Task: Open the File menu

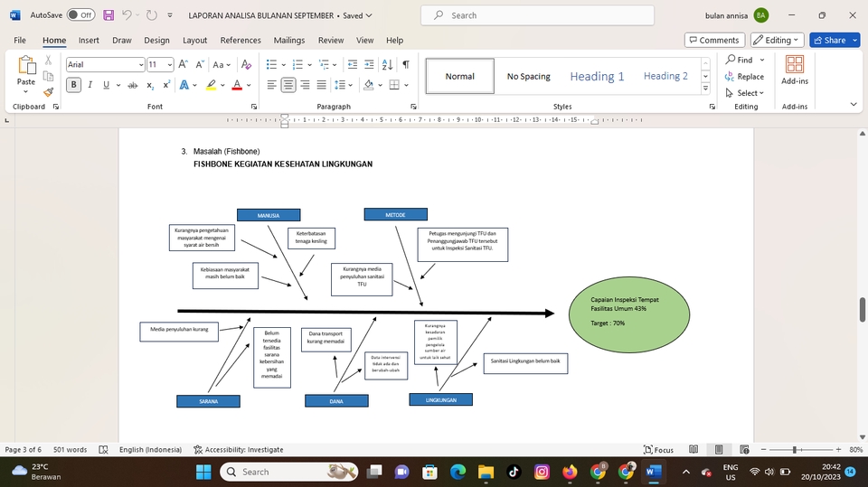Action: click(20, 40)
